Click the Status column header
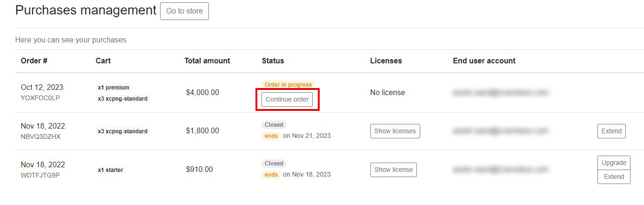Viewport: 644px width, 205px height. click(273, 61)
